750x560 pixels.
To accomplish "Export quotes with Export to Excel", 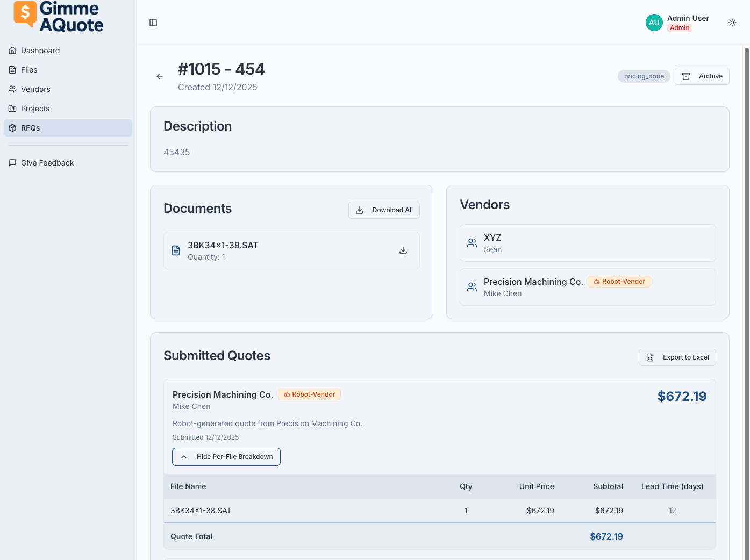I will coord(677,357).
